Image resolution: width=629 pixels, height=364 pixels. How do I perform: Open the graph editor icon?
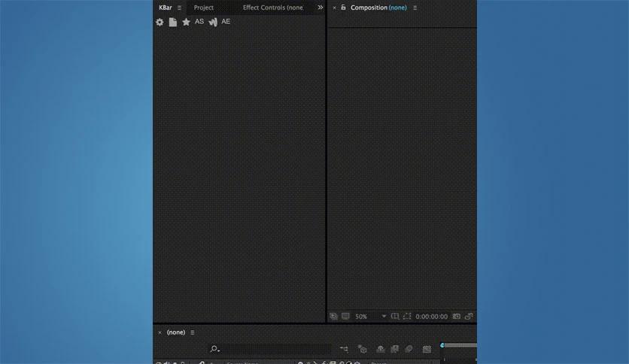pyautogui.click(x=427, y=349)
